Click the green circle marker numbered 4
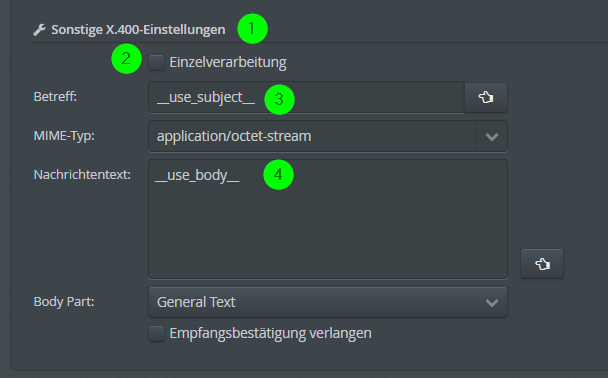Viewport: 608px width, 378px height. (278, 174)
